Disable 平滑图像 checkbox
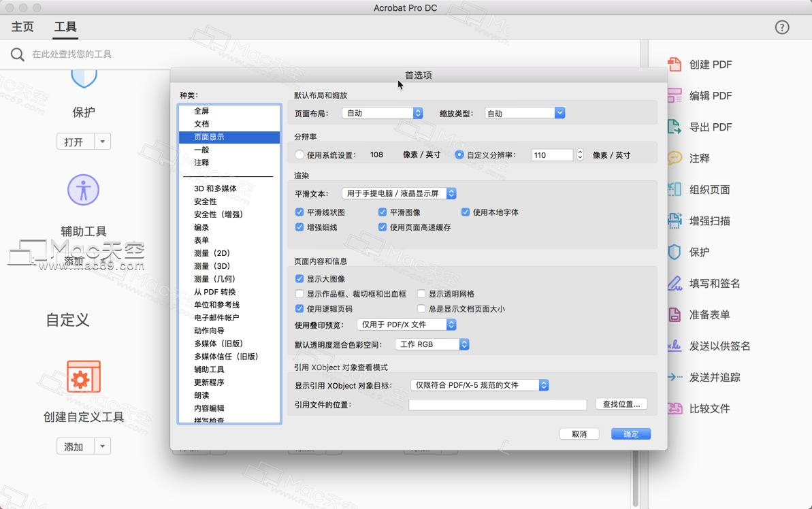The width and height of the screenshot is (812, 509). point(383,212)
